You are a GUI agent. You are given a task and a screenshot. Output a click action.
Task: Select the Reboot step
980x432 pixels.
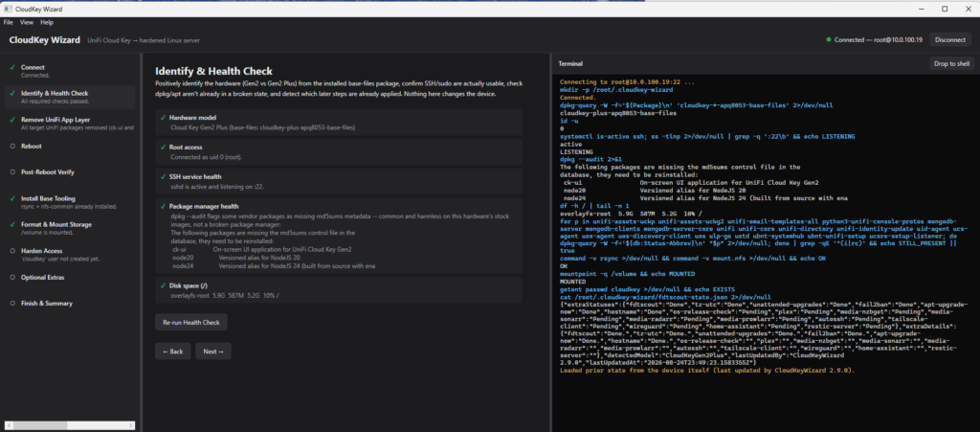pos(69,146)
